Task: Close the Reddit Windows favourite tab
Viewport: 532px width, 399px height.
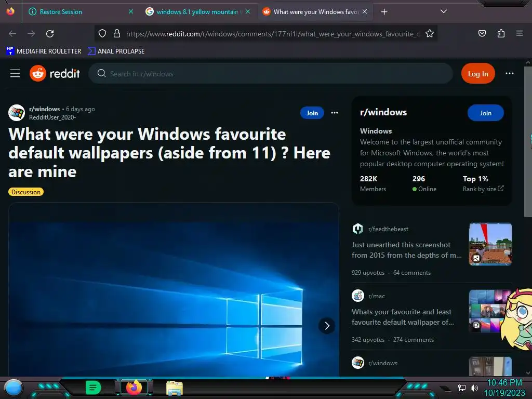Action: pos(364,11)
